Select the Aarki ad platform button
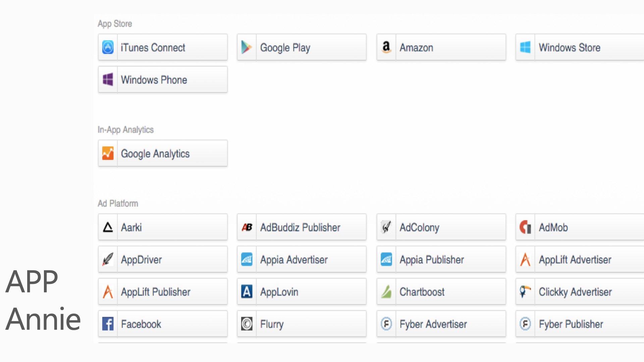This screenshot has width=644, height=362. click(x=163, y=227)
